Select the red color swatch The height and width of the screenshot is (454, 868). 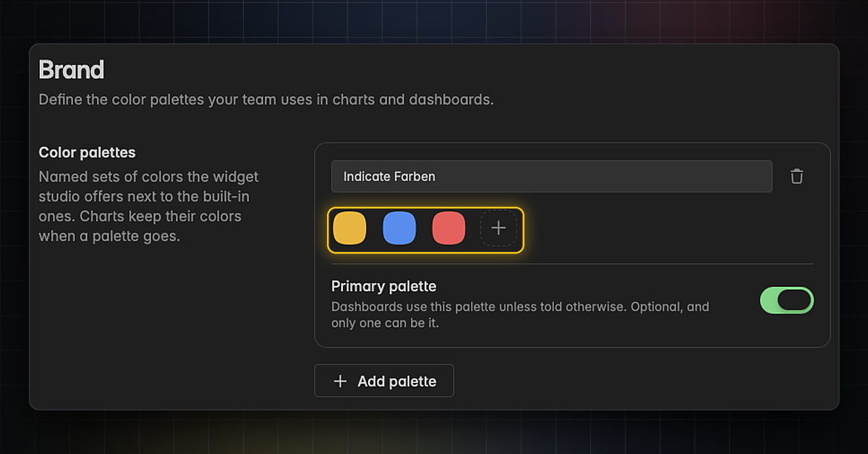[448, 228]
